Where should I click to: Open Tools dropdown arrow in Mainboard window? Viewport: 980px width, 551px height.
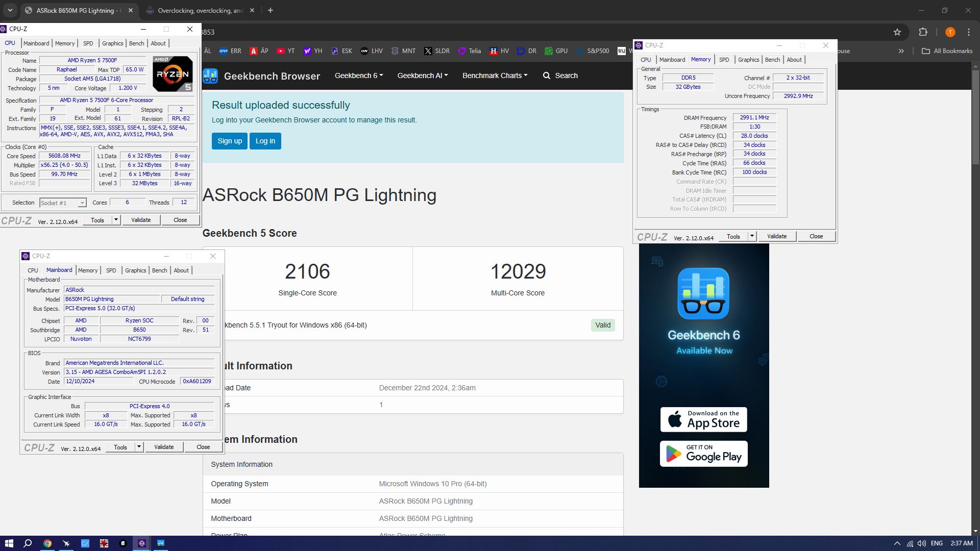point(139,447)
